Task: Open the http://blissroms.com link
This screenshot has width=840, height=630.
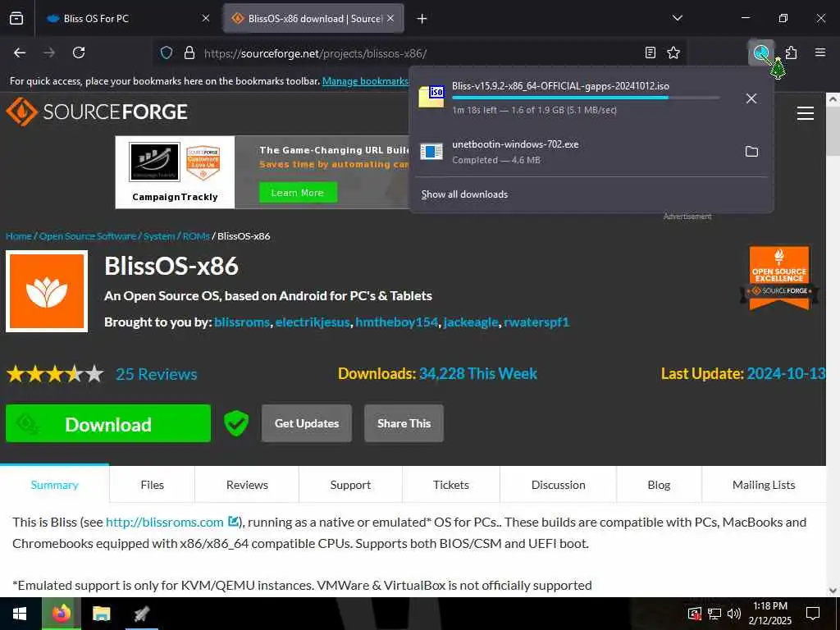Action: click(164, 522)
